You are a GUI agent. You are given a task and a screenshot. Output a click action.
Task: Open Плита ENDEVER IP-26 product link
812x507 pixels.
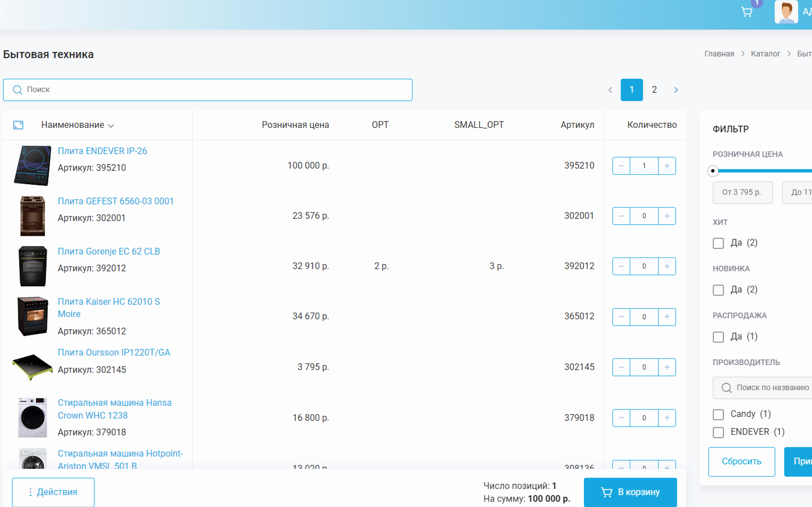point(102,151)
